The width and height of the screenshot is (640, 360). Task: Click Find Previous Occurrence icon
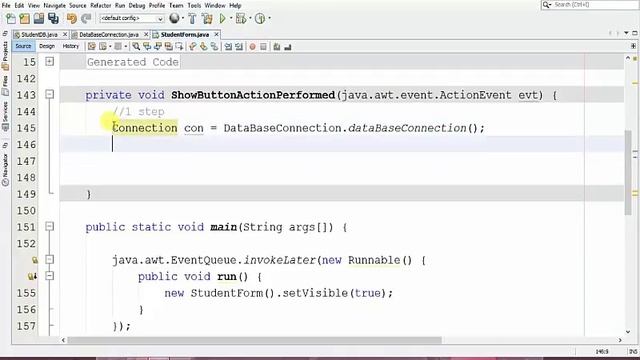(x=147, y=47)
